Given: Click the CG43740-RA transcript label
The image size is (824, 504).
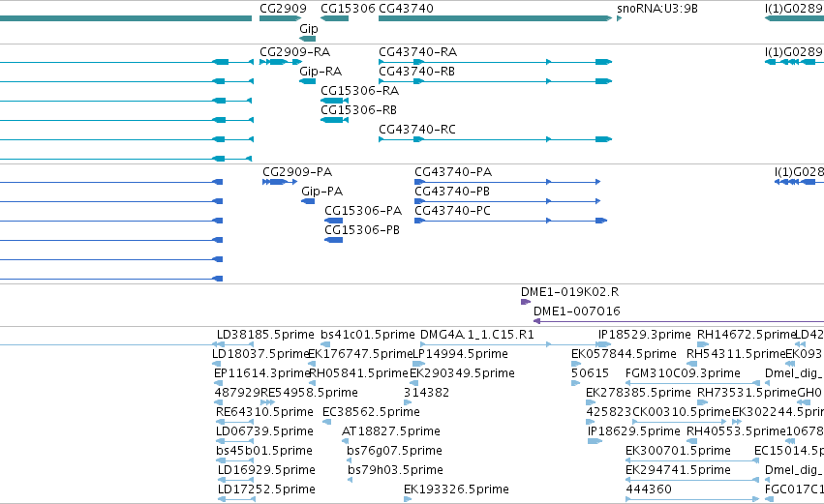Looking at the screenshot, I should pos(417,52).
